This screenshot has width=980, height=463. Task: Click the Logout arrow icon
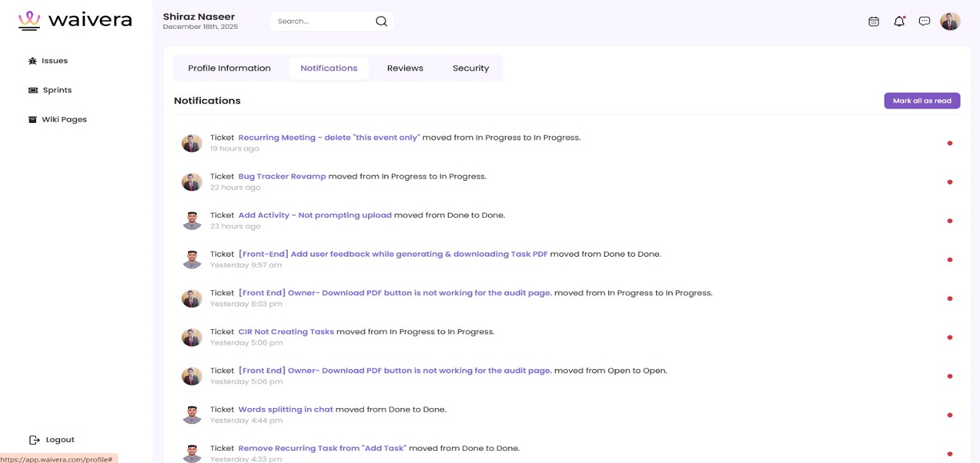pyautogui.click(x=34, y=440)
